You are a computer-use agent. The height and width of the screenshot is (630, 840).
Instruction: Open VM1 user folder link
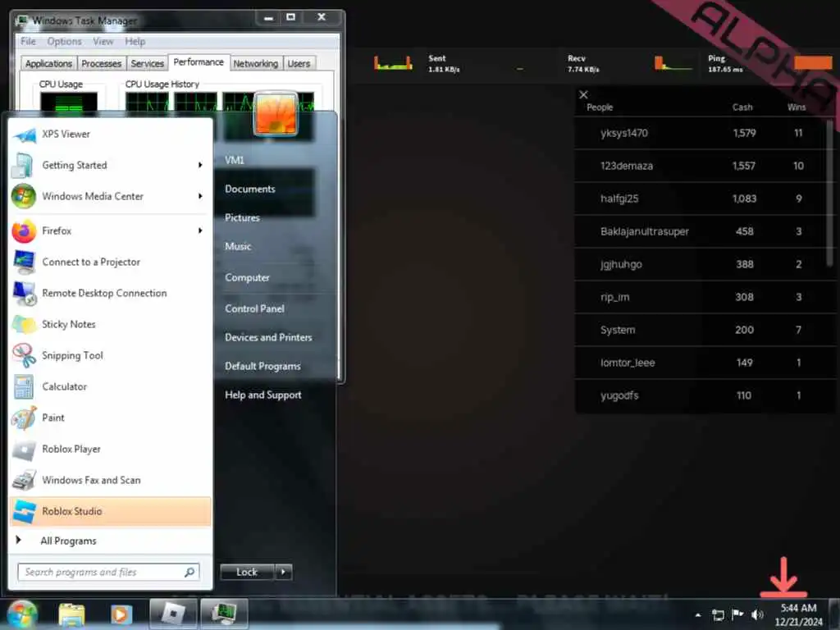[x=235, y=160]
